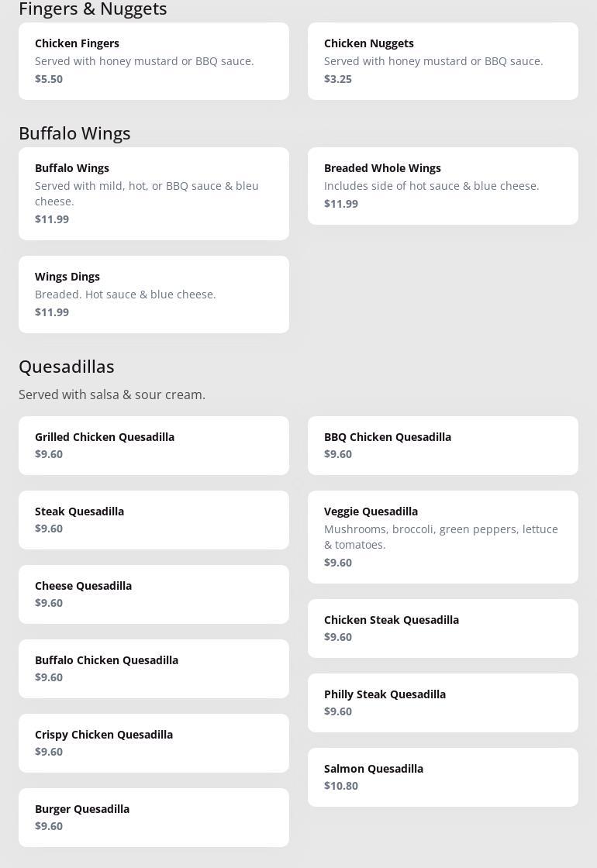
Task: Open Buffalo Chicken Quesadilla item
Action: [154, 669]
